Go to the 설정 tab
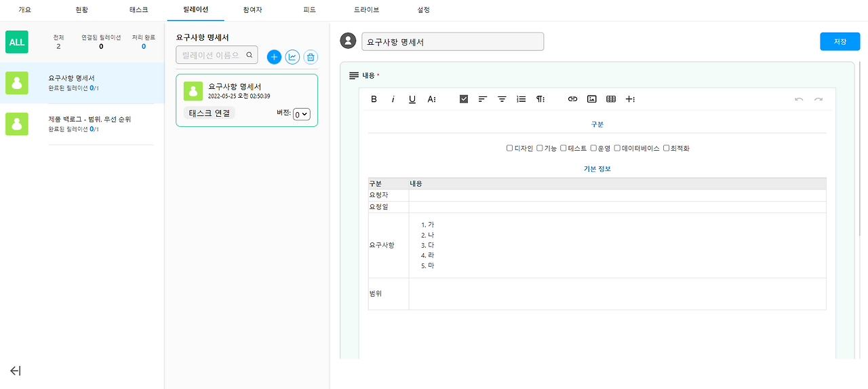 (x=423, y=10)
